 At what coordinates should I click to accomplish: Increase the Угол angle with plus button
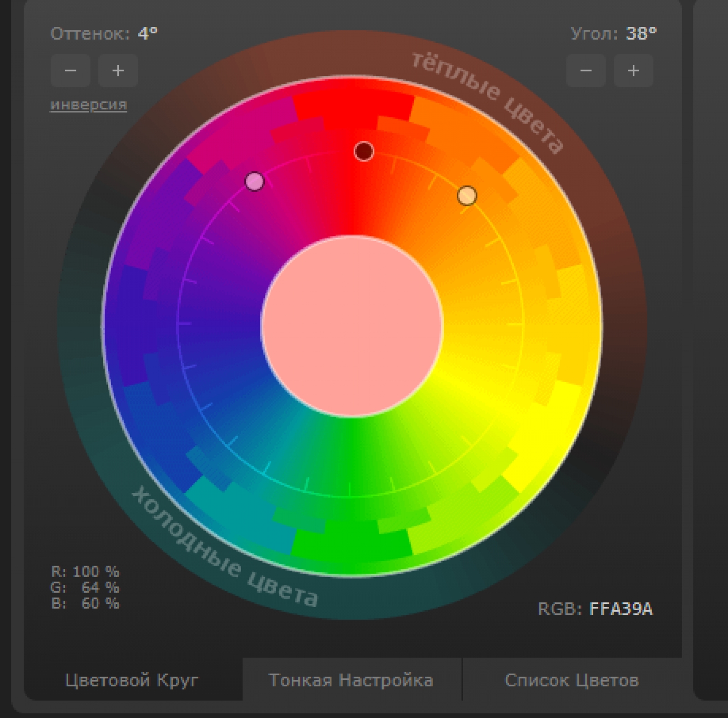pyautogui.click(x=633, y=70)
